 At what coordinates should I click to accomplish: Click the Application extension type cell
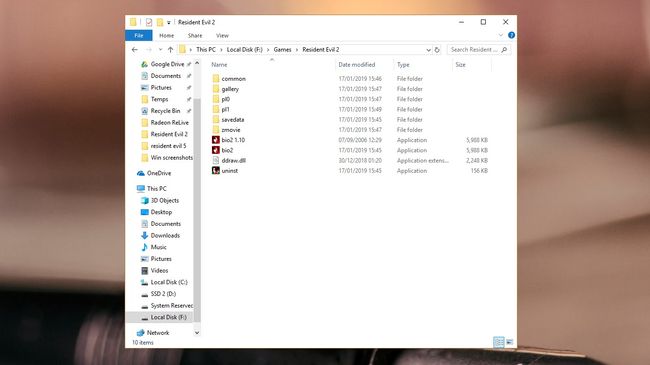[x=422, y=161]
